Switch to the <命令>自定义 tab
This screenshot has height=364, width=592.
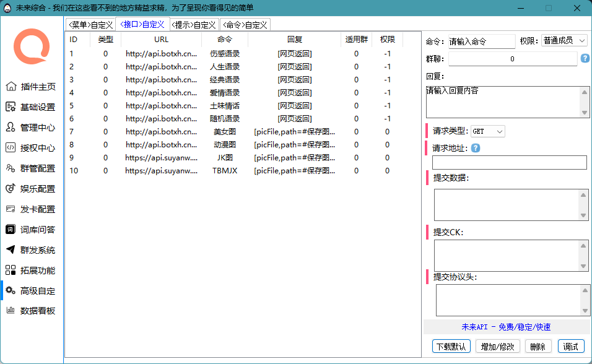point(245,25)
